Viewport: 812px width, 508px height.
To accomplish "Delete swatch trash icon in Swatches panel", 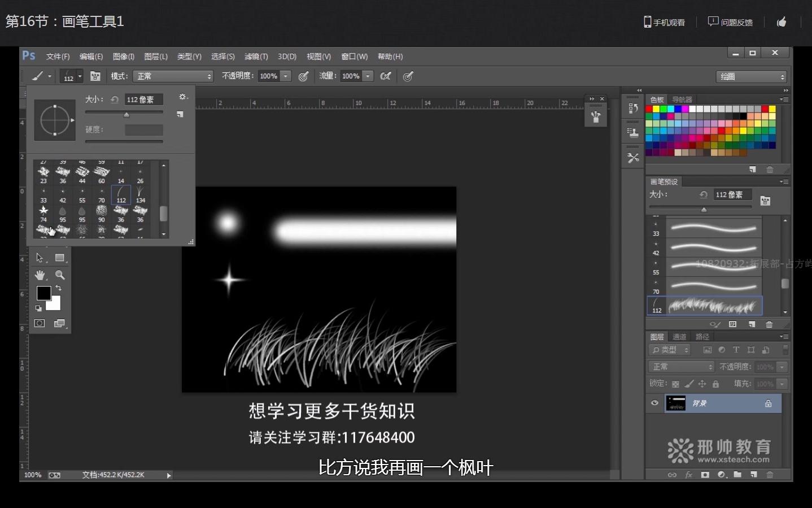I will coord(770,170).
